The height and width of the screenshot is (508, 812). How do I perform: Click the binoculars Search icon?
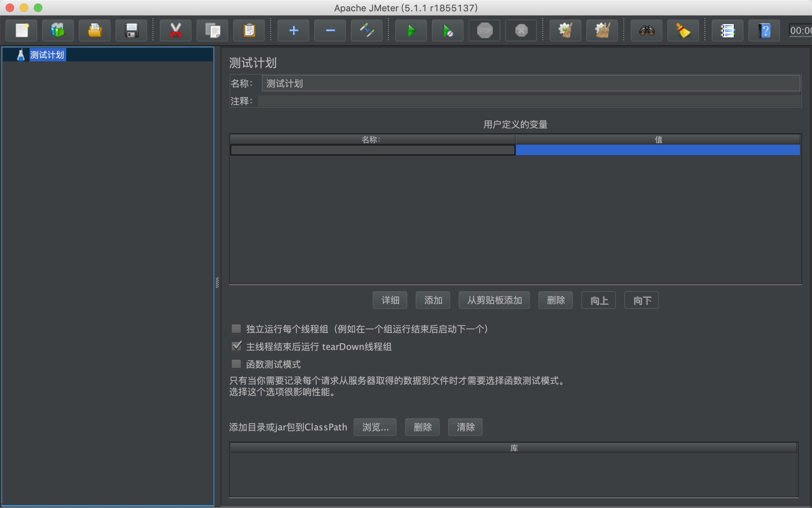tap(647, 30)
